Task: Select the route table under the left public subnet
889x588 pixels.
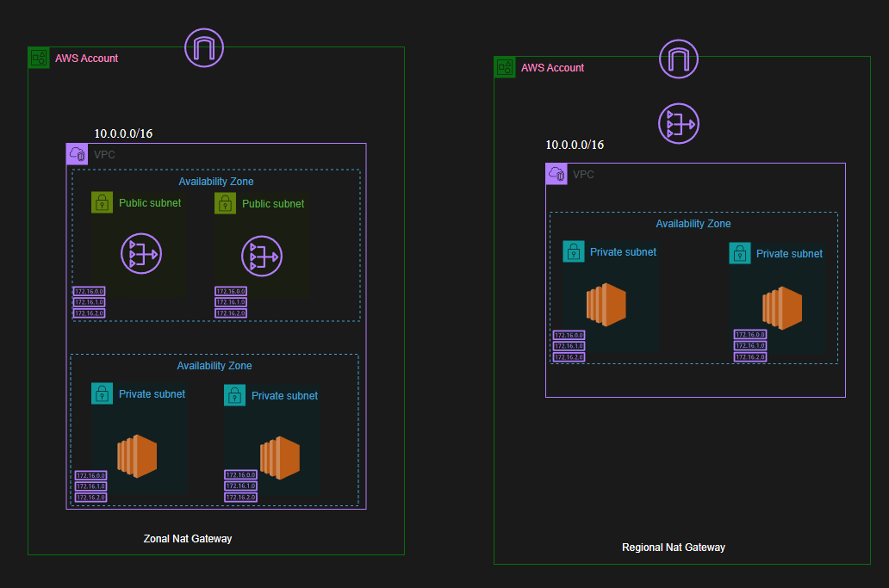Action: point(89,302)
